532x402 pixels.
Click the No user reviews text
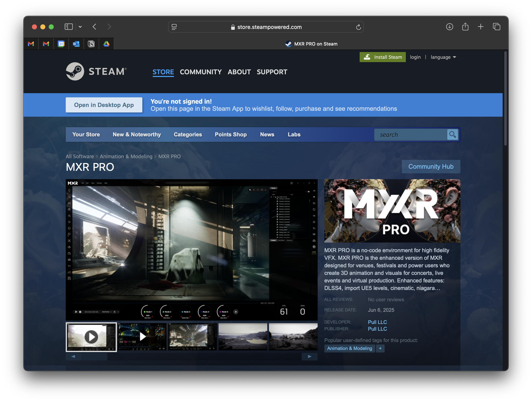[386, 300]
